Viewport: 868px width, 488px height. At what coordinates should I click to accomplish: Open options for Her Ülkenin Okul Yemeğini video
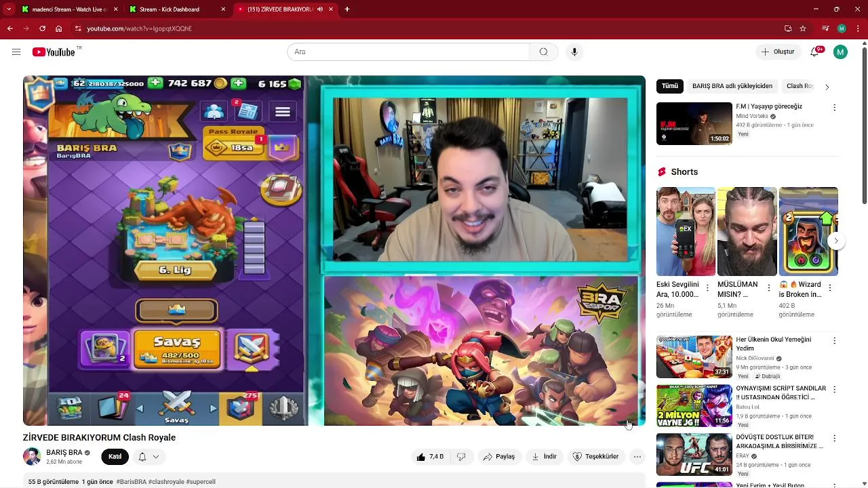coord(834,341)
